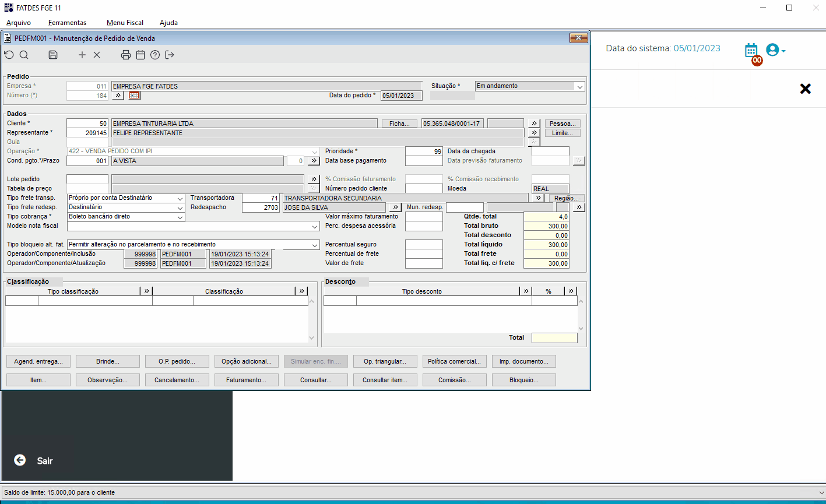
Task: Add a new record with plus icon
Action: tap(82, 55)
